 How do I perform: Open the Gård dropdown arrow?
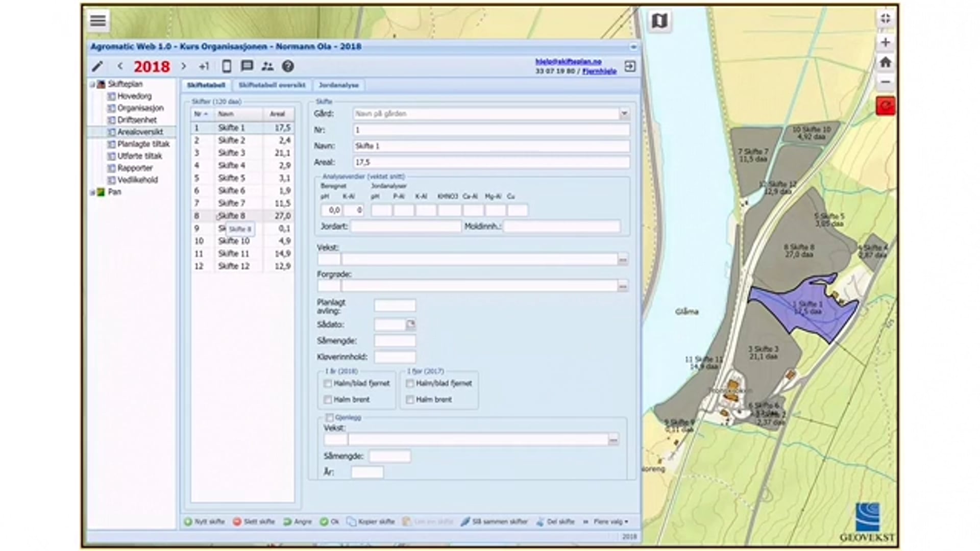coord(624,114)
